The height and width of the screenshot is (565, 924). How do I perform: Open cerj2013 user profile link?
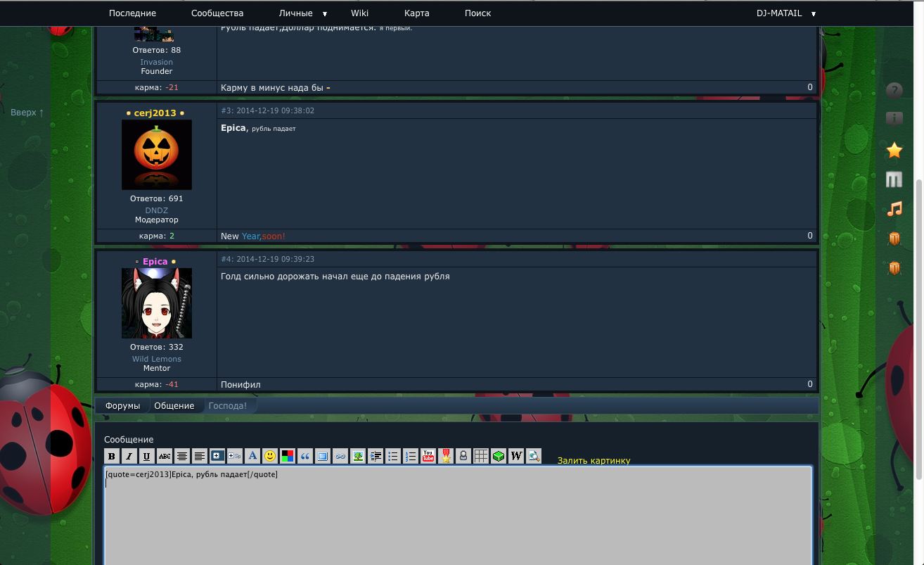[155, 113]
